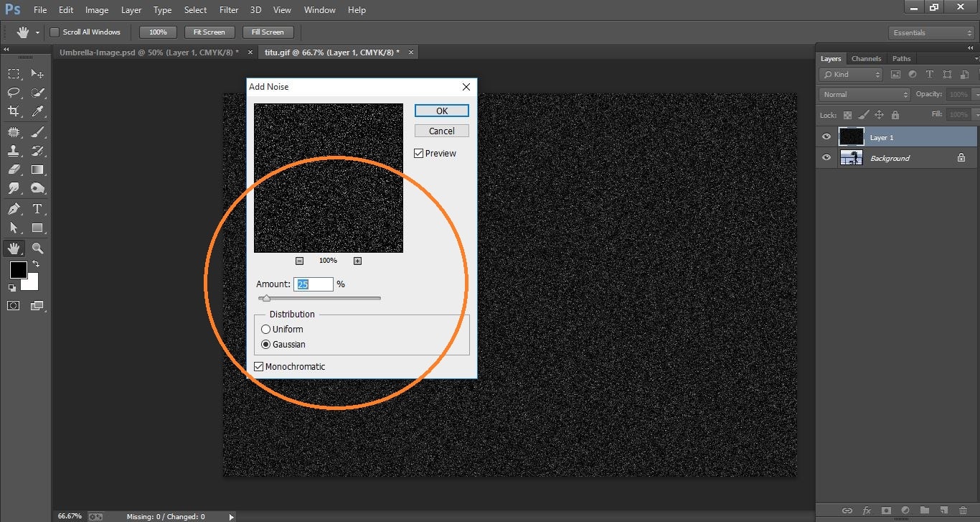Lock the layer position with the move lock icon

coord(880,115)
